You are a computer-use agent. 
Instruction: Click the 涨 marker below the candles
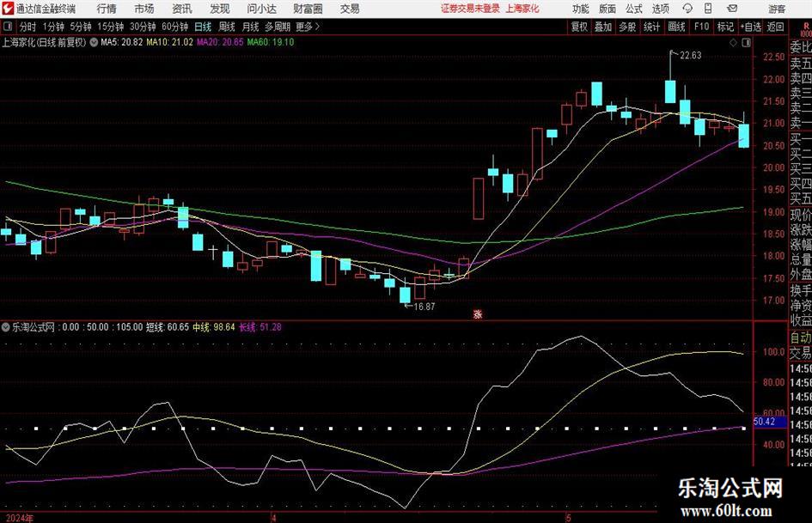478,313
